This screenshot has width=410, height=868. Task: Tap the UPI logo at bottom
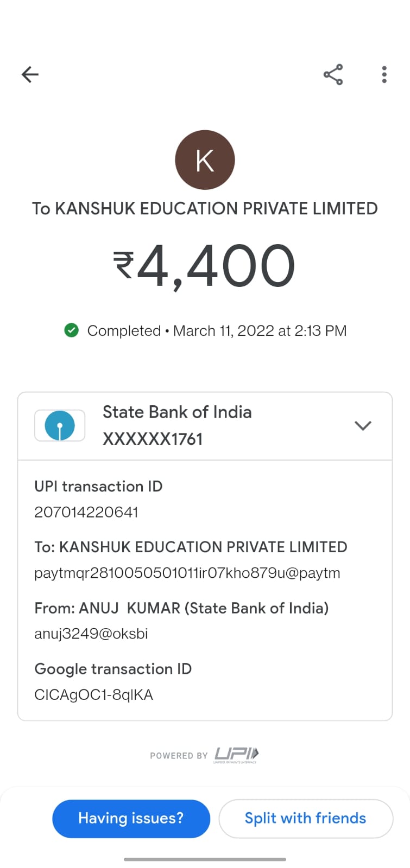[x=236, y=754]
